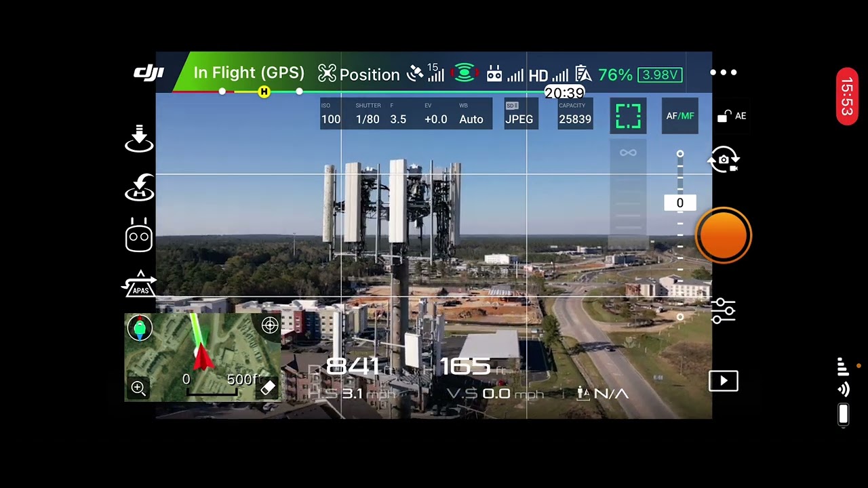Screen dimensions: 868x488
Task: Switch between photo and video mode
Action: 724,161
